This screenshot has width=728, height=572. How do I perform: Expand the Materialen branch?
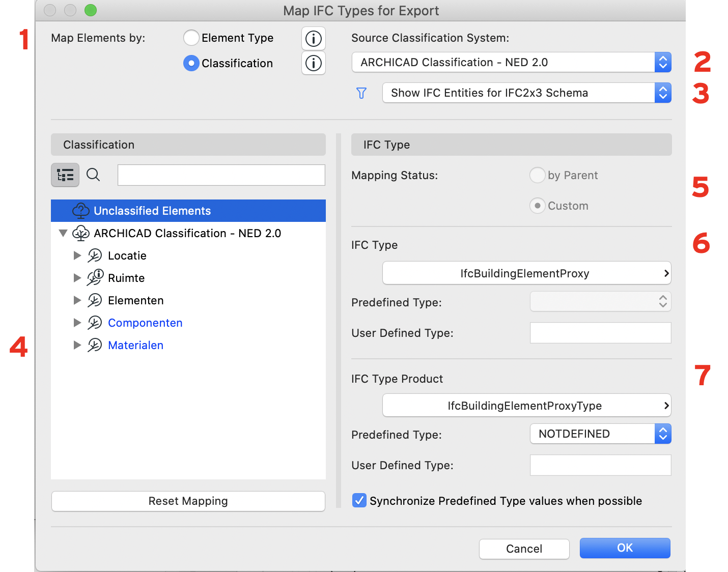click(x=77, y=345)
